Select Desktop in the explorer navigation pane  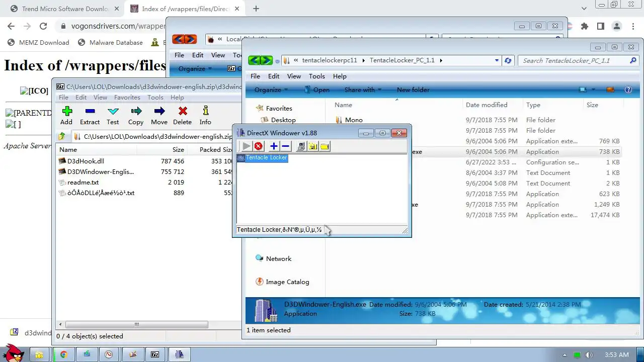tap(283, 120)
